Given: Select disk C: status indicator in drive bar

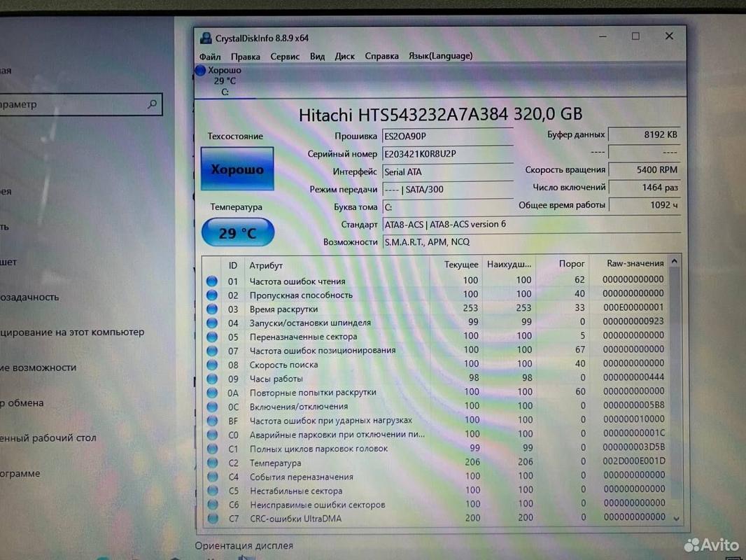Looking at the screenshot, I should 200,71.
